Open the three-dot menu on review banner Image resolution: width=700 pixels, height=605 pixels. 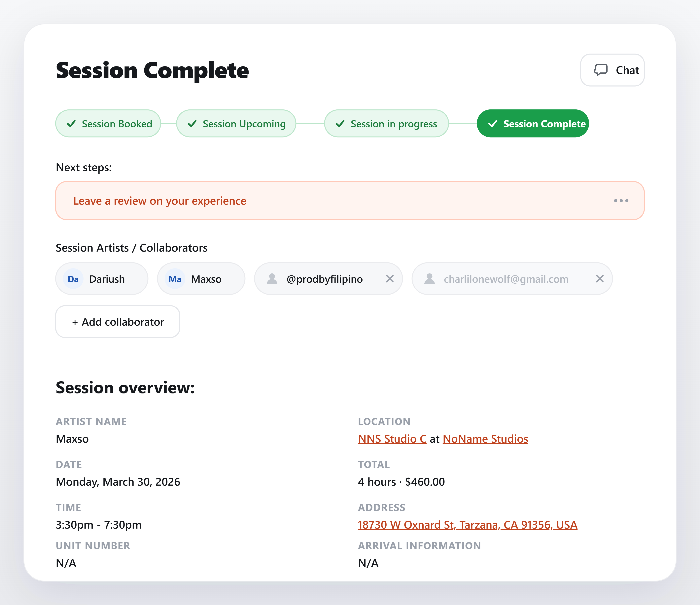(x=621, y=201)
